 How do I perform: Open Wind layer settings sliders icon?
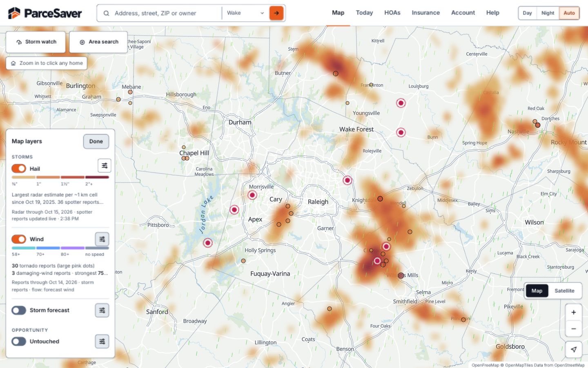tap(102, 239)
